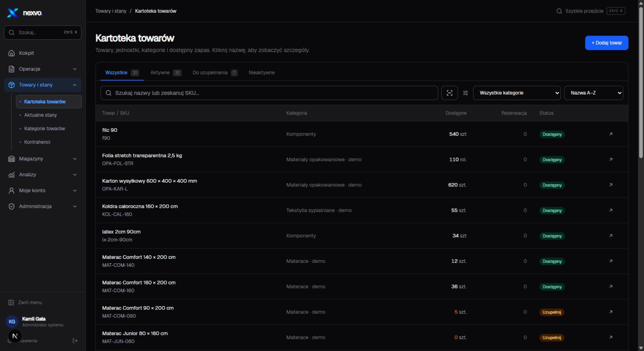Collapse the Towary i stany section
Image resolution: width=644 pixels, height=351 pixels.
click(x=43, y=85)
